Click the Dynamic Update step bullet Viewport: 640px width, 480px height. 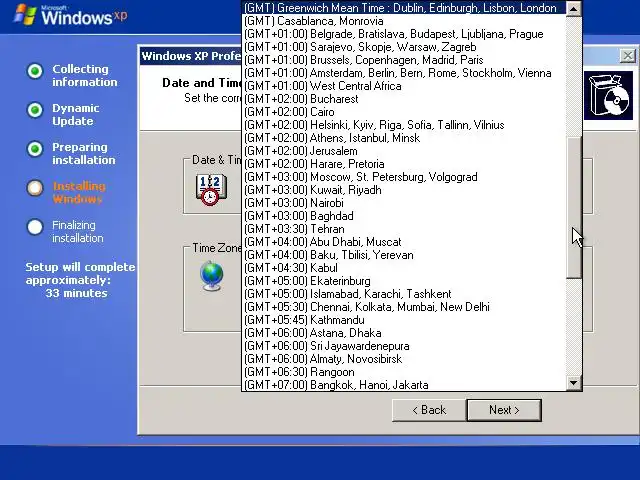point(35,110)
